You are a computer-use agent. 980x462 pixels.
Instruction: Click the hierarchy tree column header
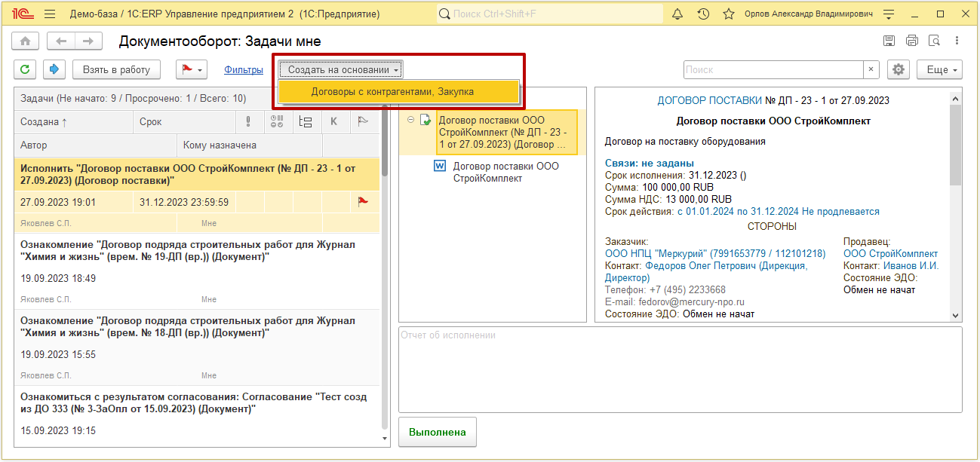[x=306, y=121]
